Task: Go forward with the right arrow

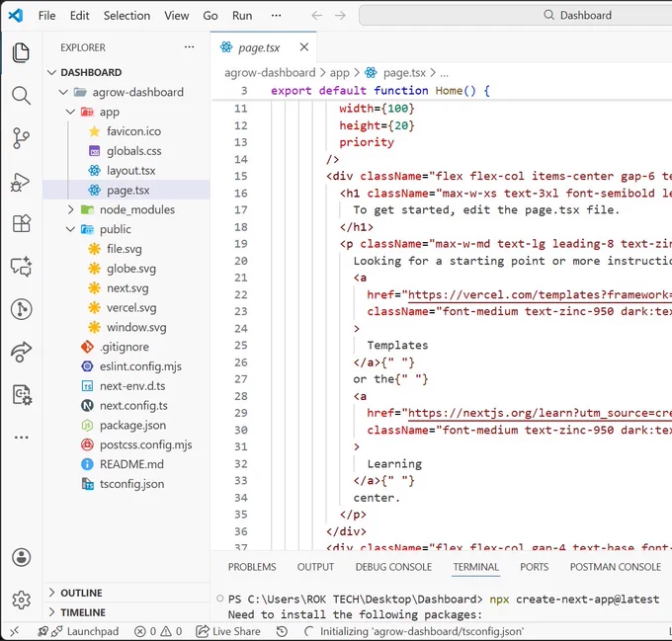Action: [x=340, y=16]
